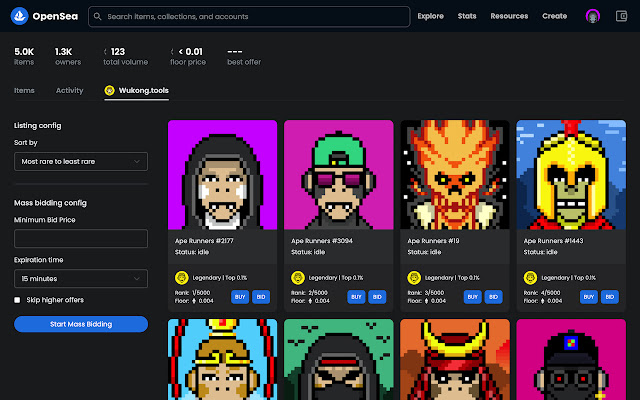Open the black hooded ninja ape thumbnail
640x400 pixels.
[339, 360]
